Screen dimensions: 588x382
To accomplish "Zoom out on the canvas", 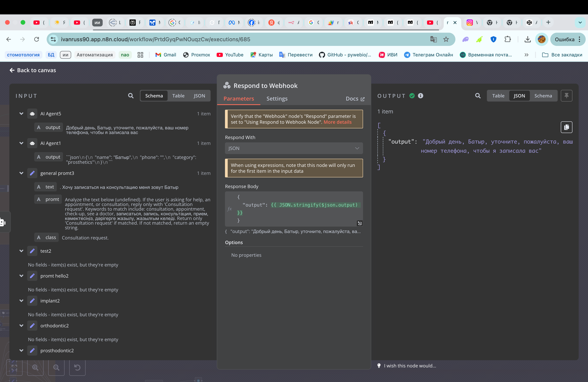I will (56, 367).
